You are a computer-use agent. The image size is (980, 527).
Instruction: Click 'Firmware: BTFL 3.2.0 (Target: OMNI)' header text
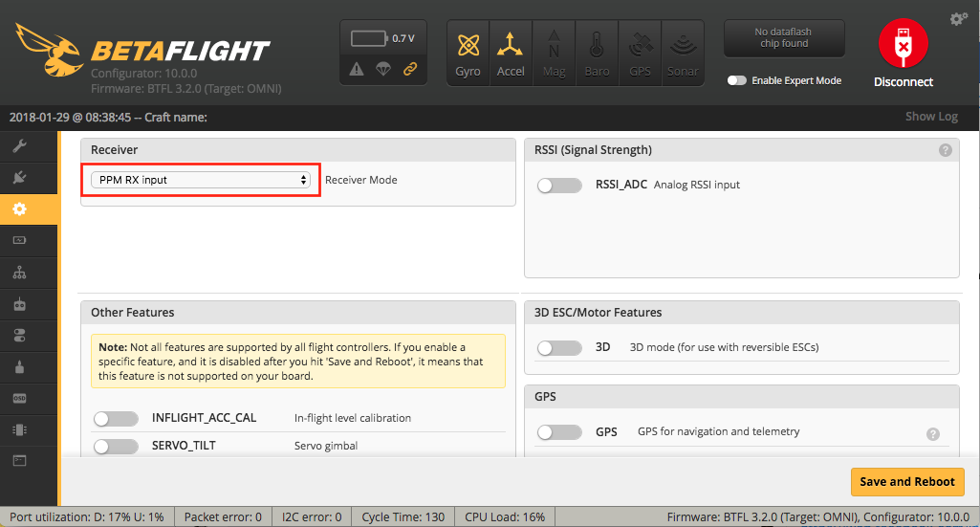[186, 89]
